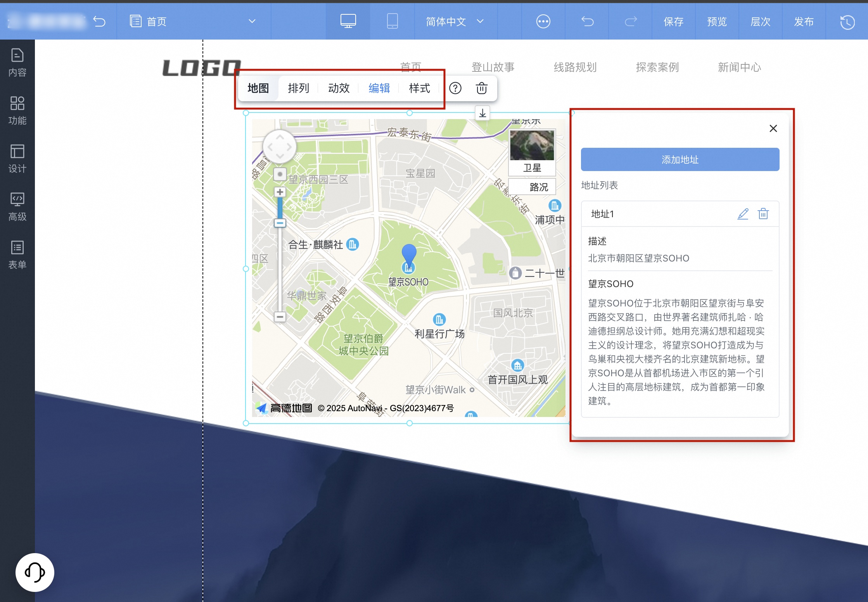Click the blue location pin on 望京SOHO
The height and width of the screenshot is (602, 868).
pyautogui.click(x=409, y=256)
